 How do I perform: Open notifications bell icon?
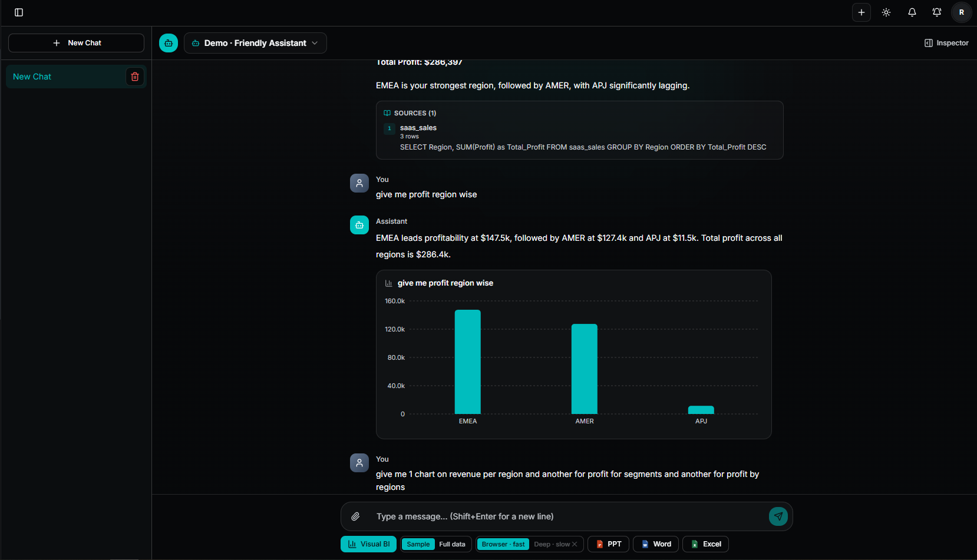tap(912, 12)
